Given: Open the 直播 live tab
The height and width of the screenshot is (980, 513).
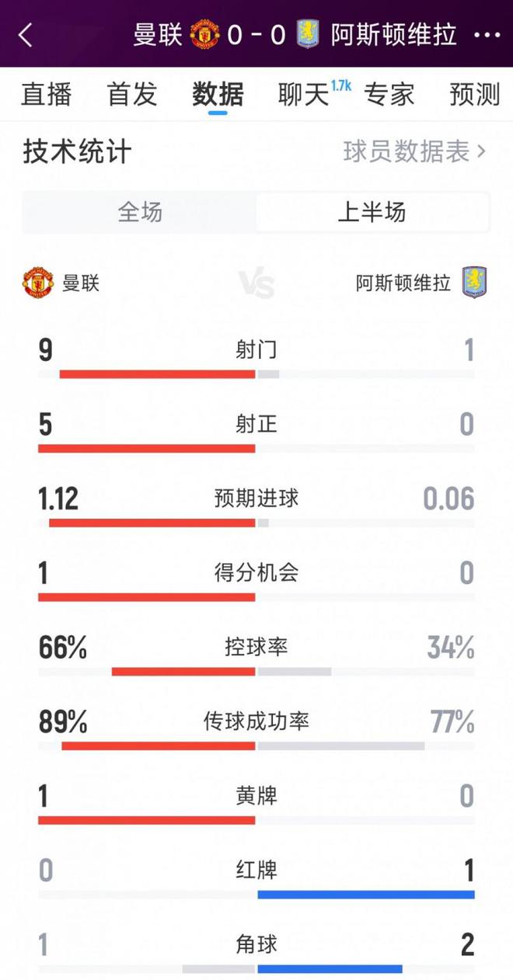Looking at the screenshot, I should [47, 95].
